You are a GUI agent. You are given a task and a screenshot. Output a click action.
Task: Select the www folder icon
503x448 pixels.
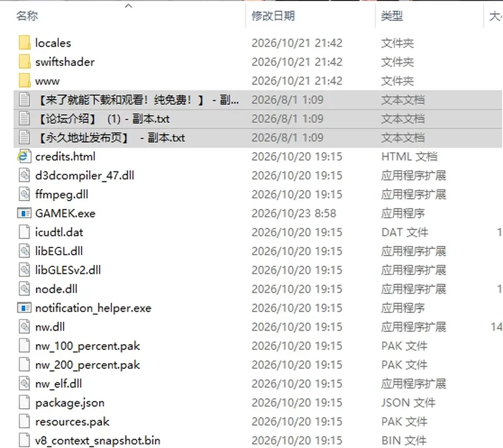pyautogui.click(x=25, y=81)
